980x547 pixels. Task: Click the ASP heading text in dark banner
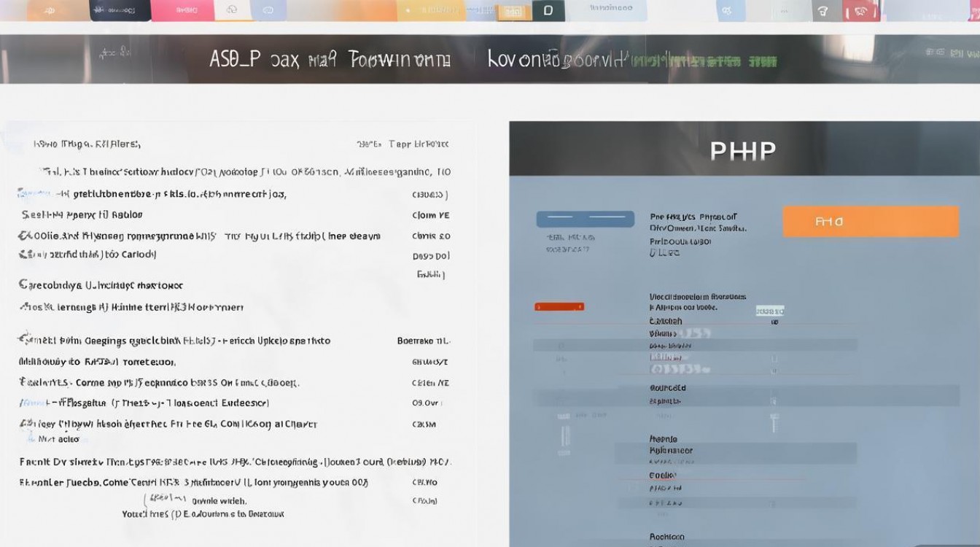pyautogui.click(x=235, y=59)
